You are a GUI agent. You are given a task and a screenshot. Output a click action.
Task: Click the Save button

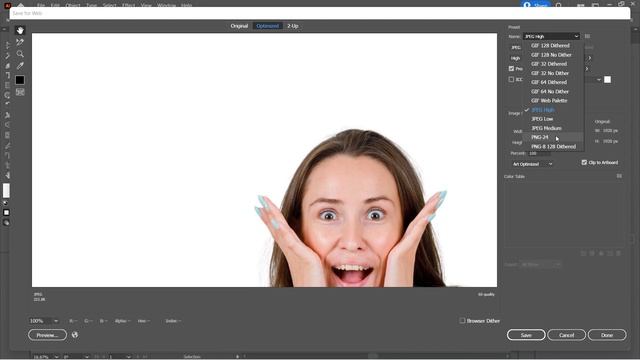[526, 335]
